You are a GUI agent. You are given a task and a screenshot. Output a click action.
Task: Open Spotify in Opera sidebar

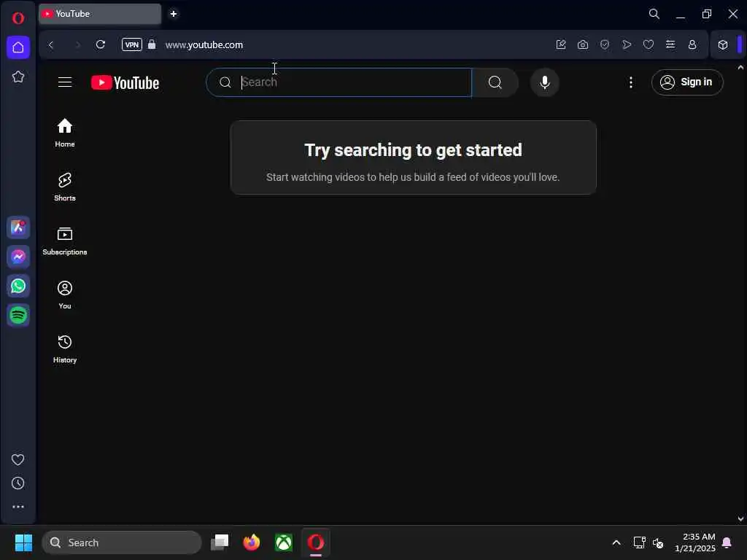point(18,315)
